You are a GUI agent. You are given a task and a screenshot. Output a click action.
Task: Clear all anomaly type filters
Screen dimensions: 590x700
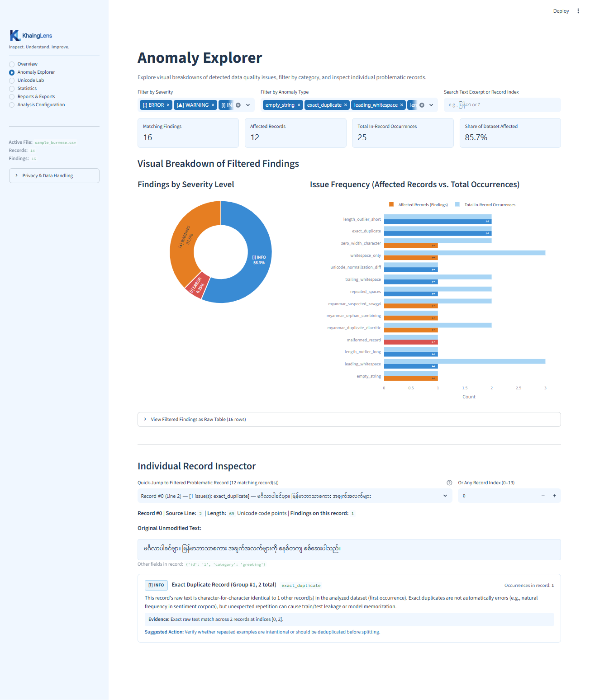pos(422,105)
